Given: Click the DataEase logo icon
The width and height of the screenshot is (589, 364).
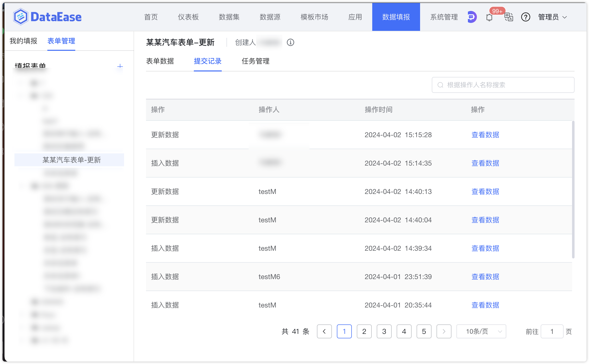Looking at the screenshot, I should 20,17.
